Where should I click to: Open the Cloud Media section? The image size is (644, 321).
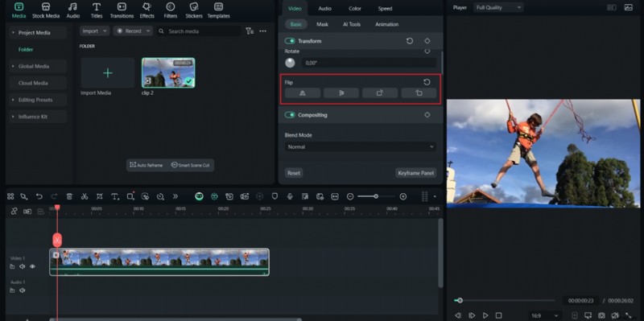pos(37,83)
